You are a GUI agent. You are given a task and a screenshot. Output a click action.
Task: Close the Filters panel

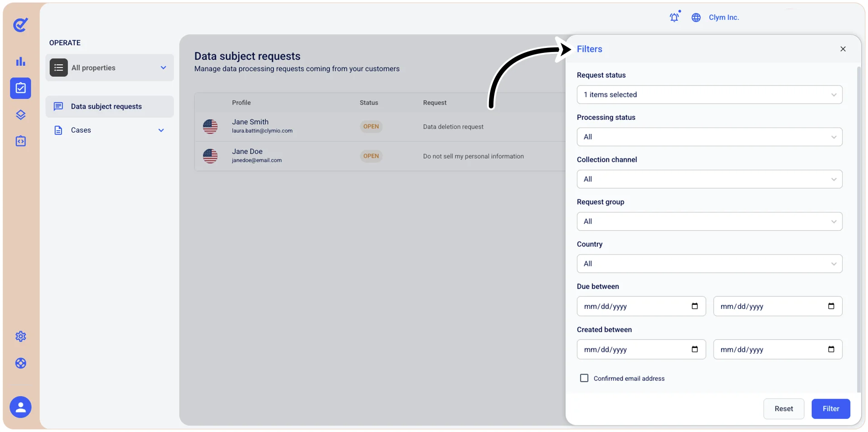coord(843,49)
